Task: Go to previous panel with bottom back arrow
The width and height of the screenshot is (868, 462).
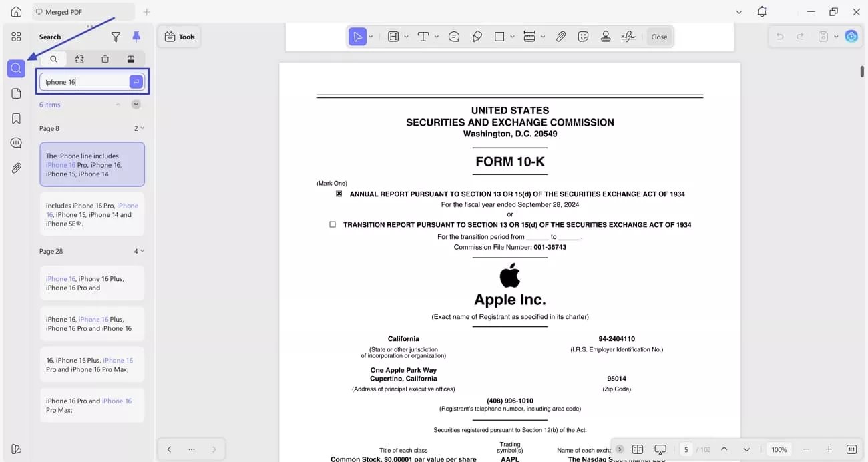Action: click(x=169, y=449)
